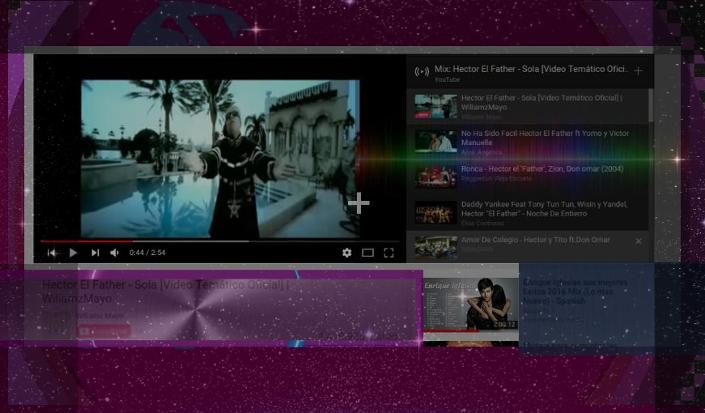Select Noche De Entierro playlist entry

(x=528, y=213)
